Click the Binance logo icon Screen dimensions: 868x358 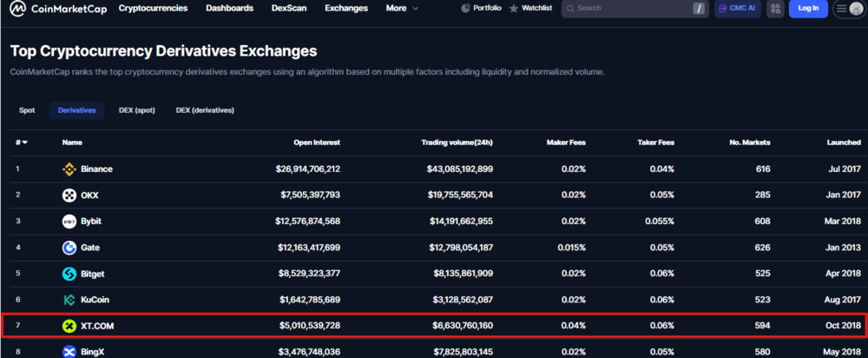pos(69,169)
